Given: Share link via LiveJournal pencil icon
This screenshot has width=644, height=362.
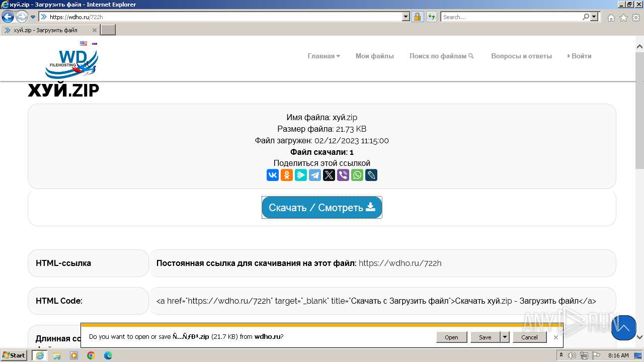Looking at the screenshot, I should click(371, 175).
